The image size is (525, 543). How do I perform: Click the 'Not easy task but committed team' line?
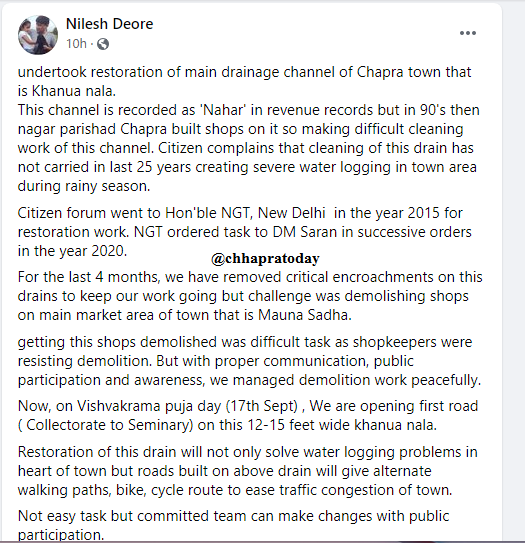233,516
